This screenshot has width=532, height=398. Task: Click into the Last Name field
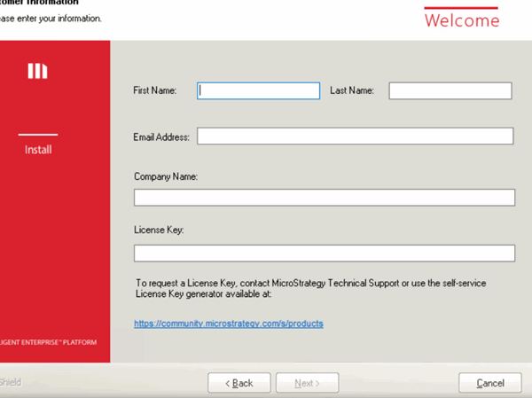pos(450,90)
